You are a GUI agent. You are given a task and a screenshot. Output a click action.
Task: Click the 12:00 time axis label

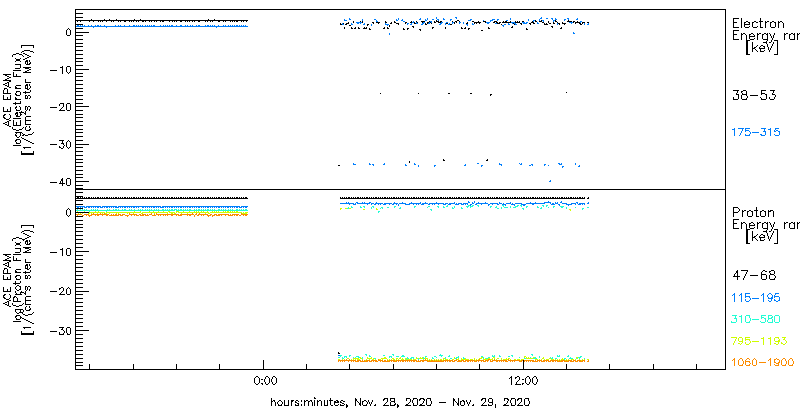click(x=524, y=381)
